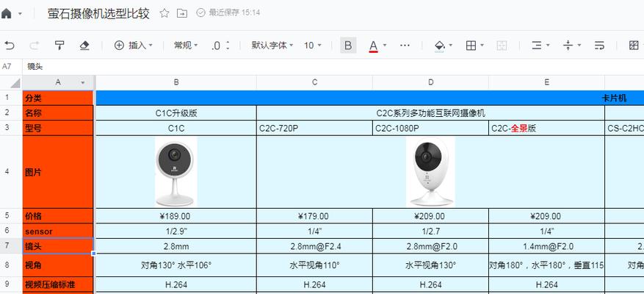
Task: Click the 对角130° 水平106° cell
Action: [x=176, y=265]
